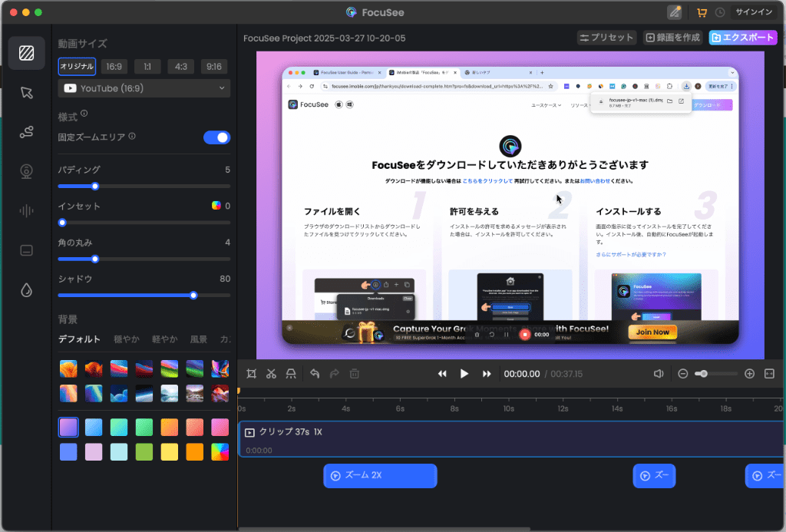The image size is (786, 532).
Task: Open the motion path sidebar panel
Action: (27, 132)
